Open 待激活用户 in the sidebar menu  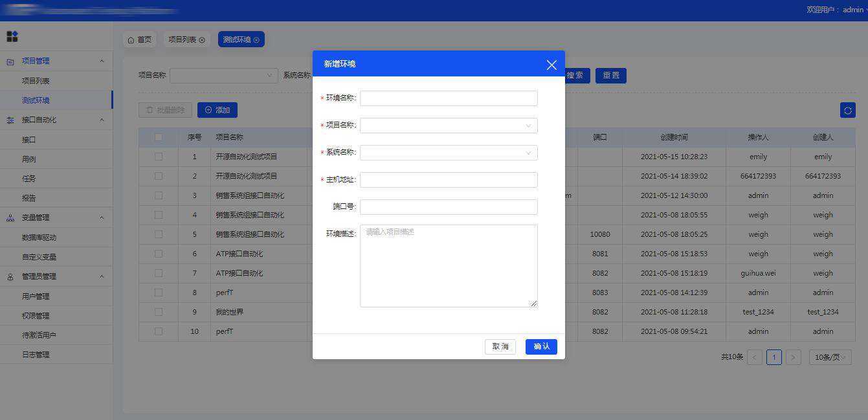(56, 335)
